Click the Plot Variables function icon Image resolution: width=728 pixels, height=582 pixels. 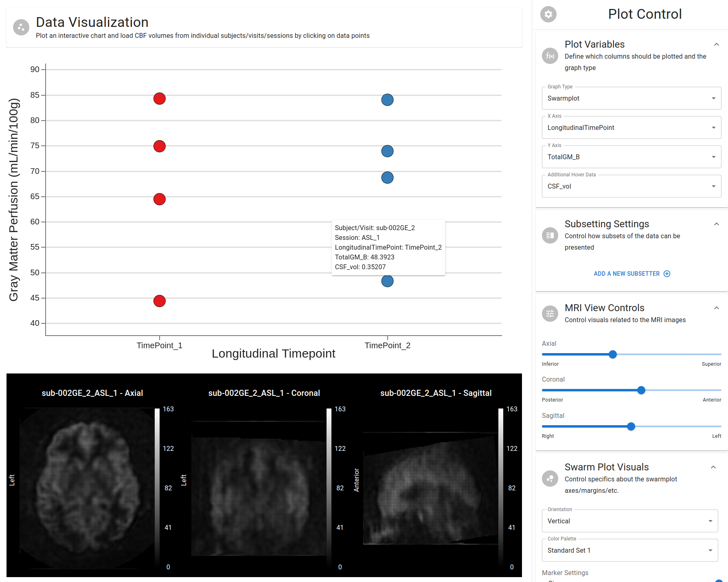click(550, 56)
